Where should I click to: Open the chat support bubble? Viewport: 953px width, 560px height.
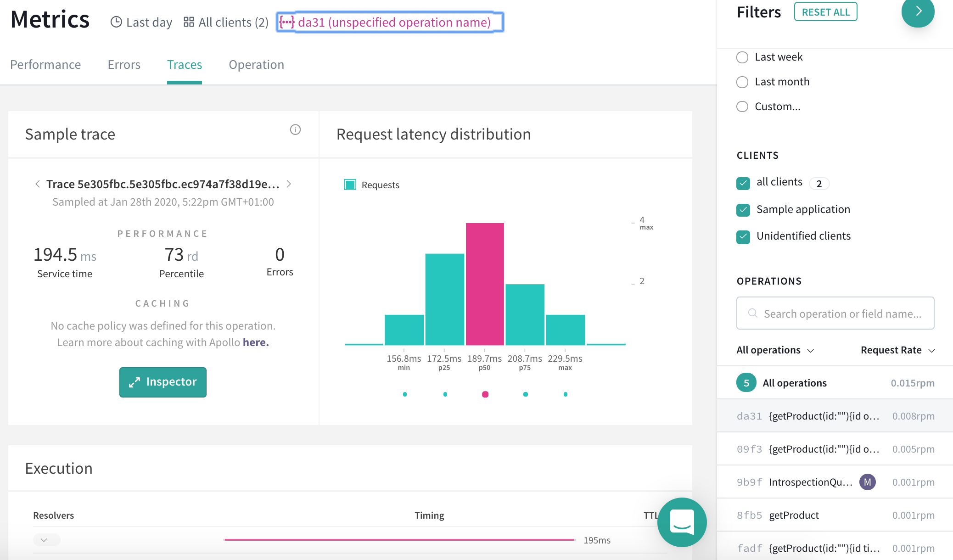point(682,522)
